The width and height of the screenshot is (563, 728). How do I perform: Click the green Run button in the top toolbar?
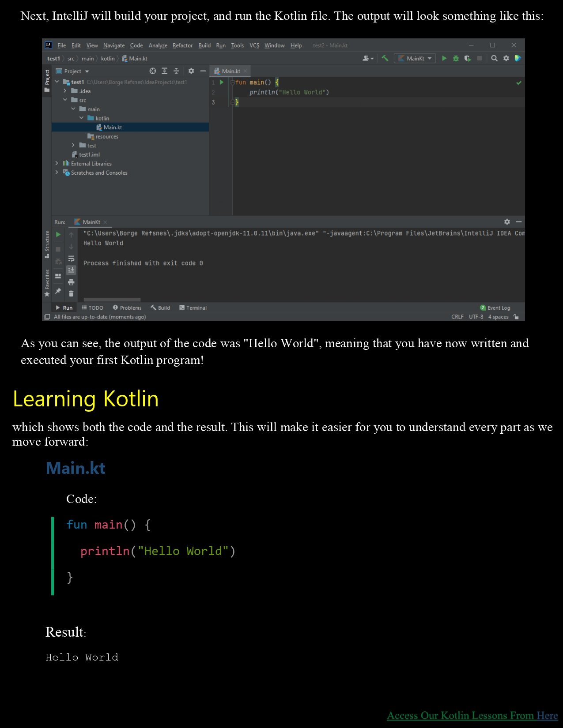coord(444,58)
